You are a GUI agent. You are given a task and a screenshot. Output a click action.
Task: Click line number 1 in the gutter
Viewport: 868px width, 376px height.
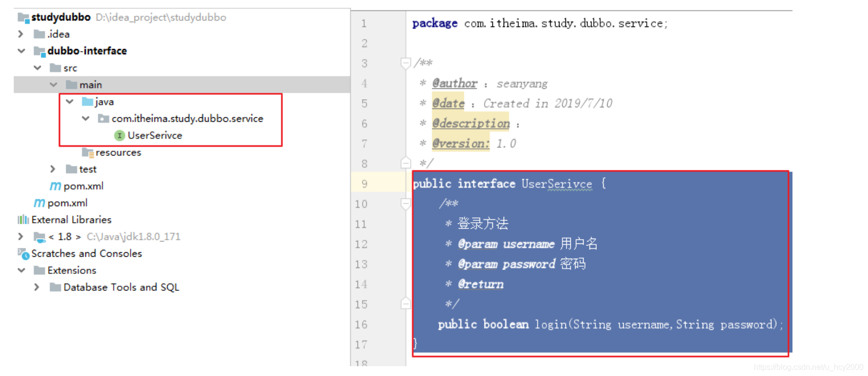[x=364, y=24]
